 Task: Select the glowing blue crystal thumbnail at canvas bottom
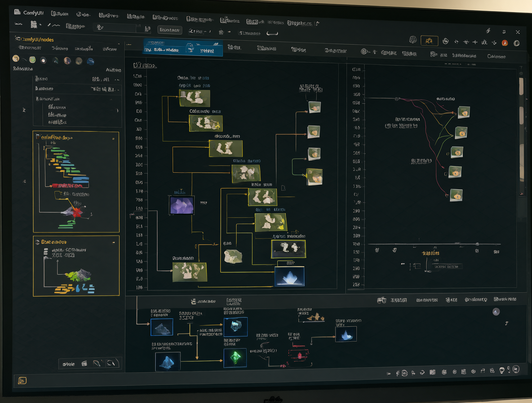coord(289,276)
